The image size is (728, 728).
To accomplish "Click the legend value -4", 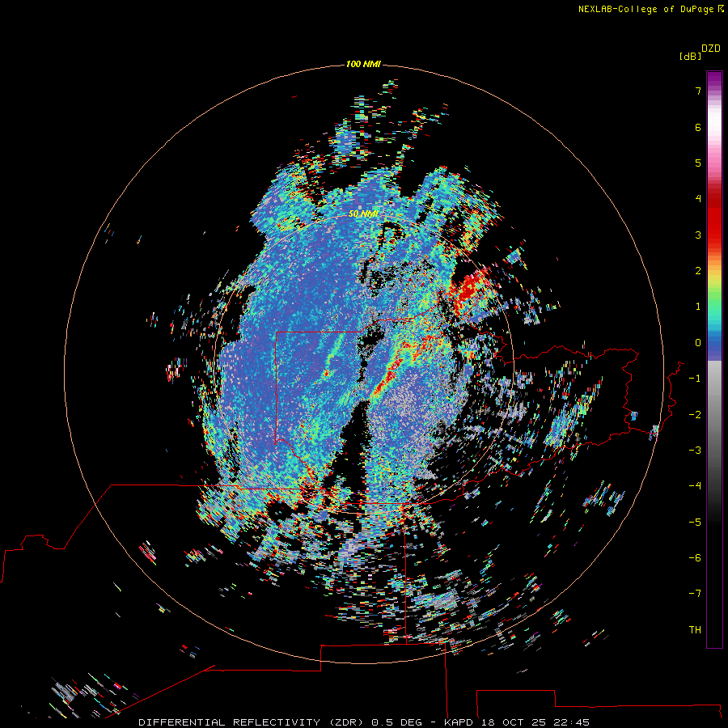I will [695, 485].
